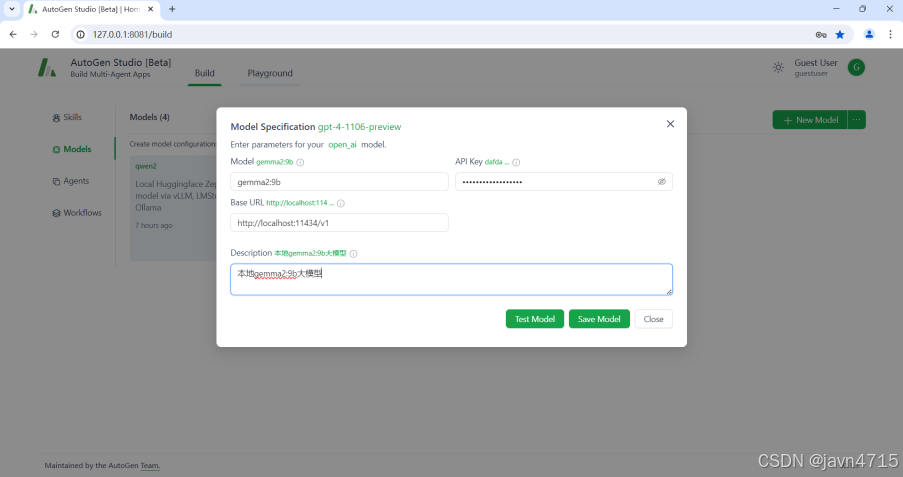This screenshot has height=477, width=903.
Task: Close the AutoGen Studio browser tab
Action: click(x=150, y=9)
